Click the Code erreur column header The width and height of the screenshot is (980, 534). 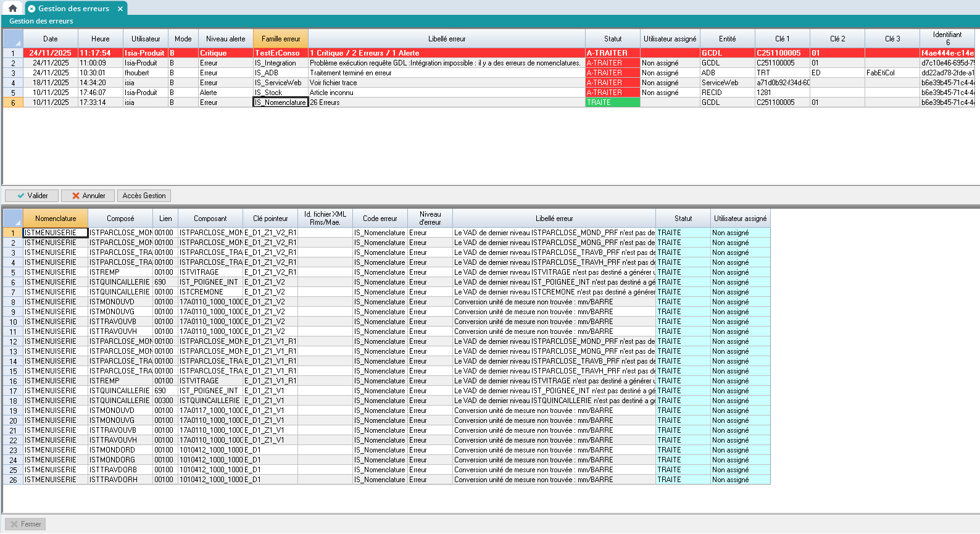tap(380, 219)
